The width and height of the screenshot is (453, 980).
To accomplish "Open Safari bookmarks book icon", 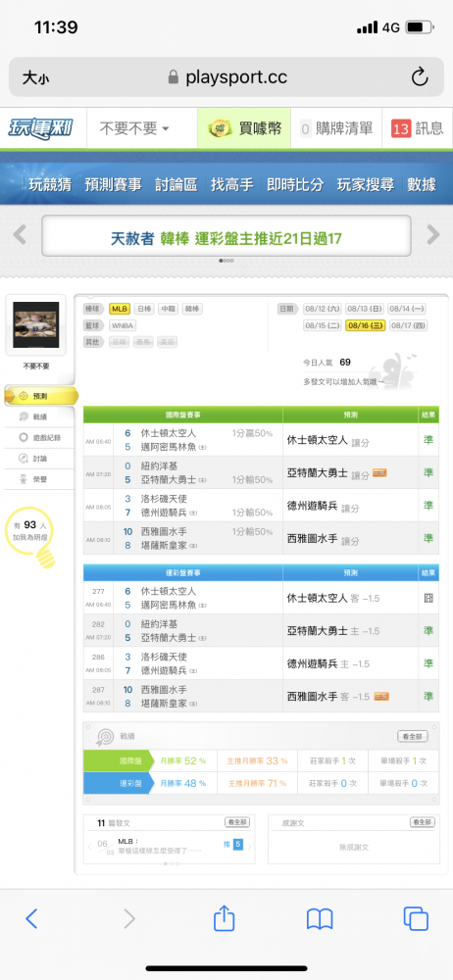I will coord(319,918).
